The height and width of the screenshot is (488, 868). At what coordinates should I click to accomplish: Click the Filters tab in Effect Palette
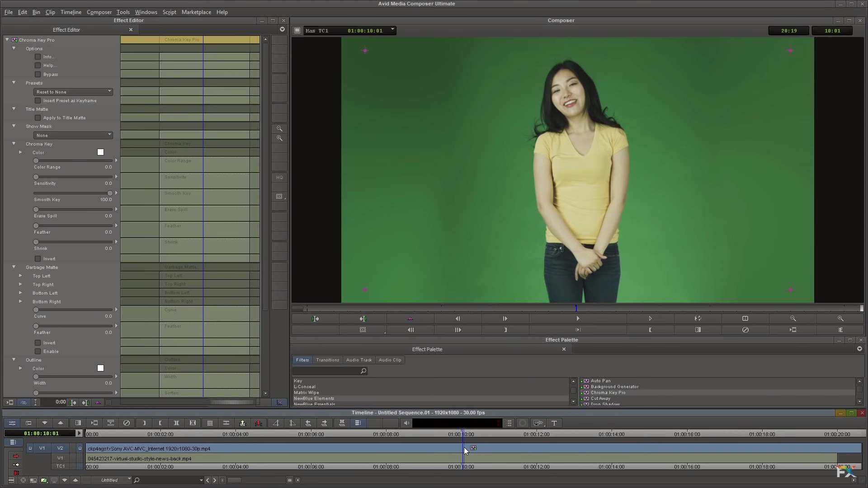[x=302, y=360]
